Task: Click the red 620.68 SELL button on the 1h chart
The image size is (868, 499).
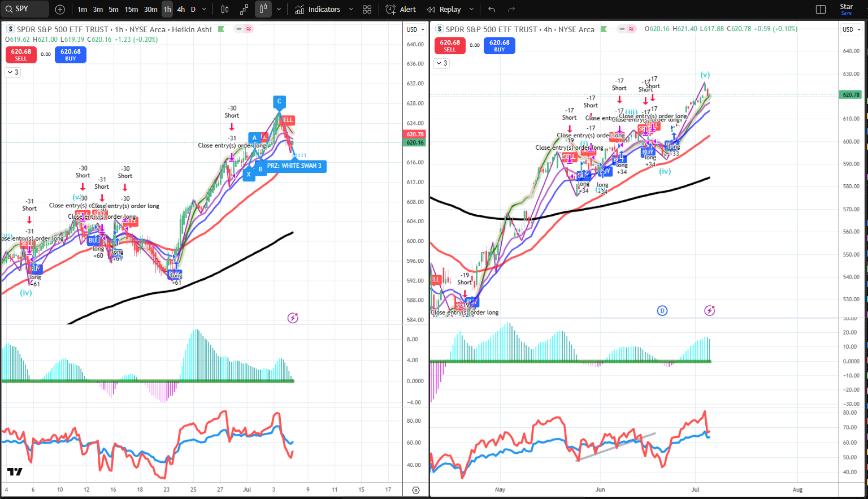Action: (21, 54)
